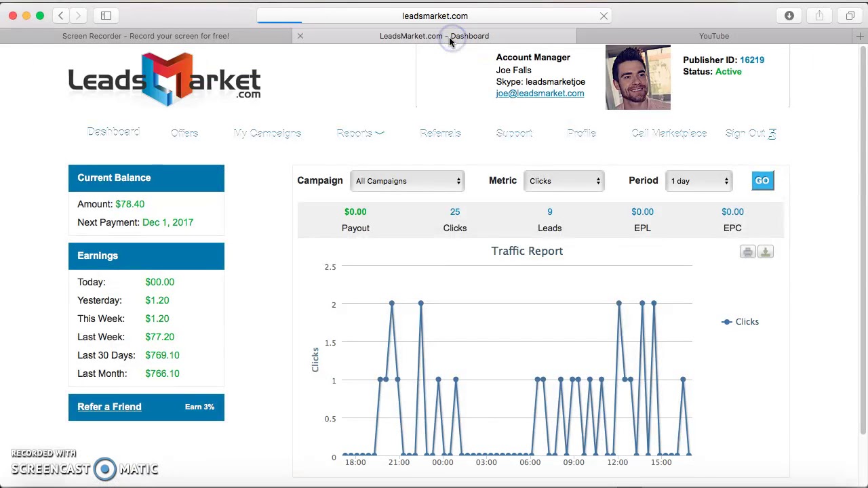
Task: Click Last 30 Days earnings $769.10
Action: 162,355
